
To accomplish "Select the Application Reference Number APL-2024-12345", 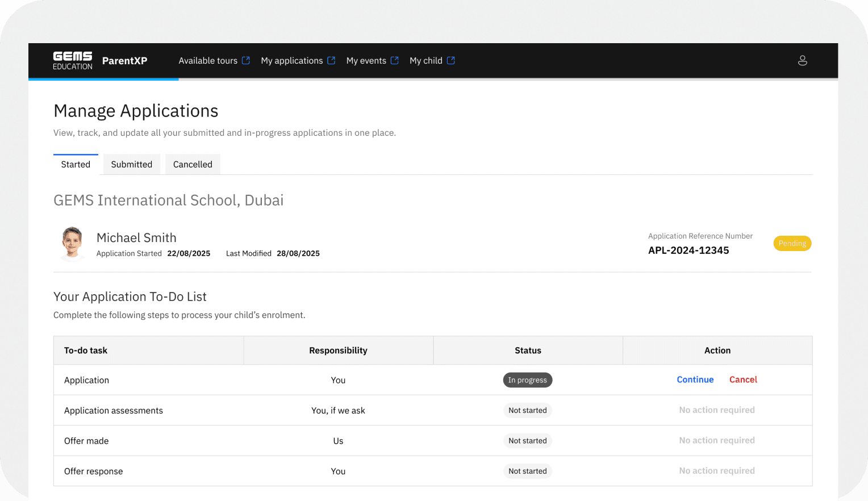I will pyautogui.click(x=688, y=250).
